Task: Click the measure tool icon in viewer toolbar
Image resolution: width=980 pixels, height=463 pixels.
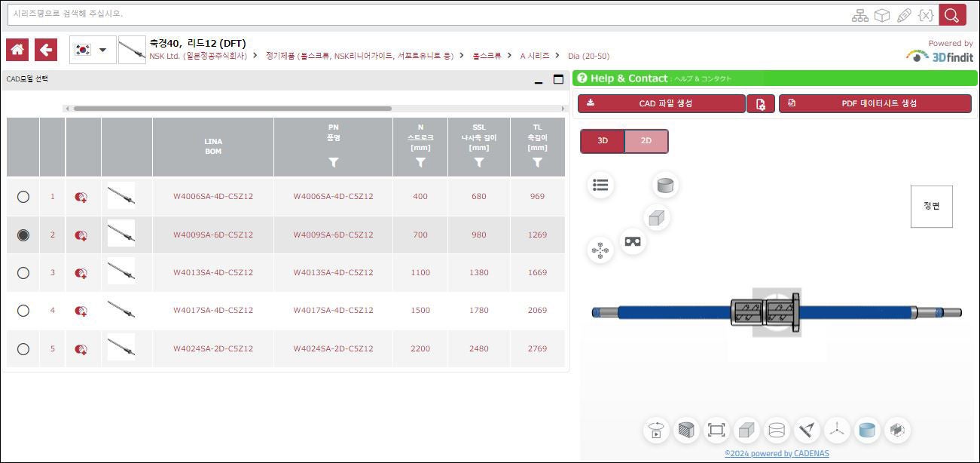Action: pyautogui.click(x=807, y=430)
